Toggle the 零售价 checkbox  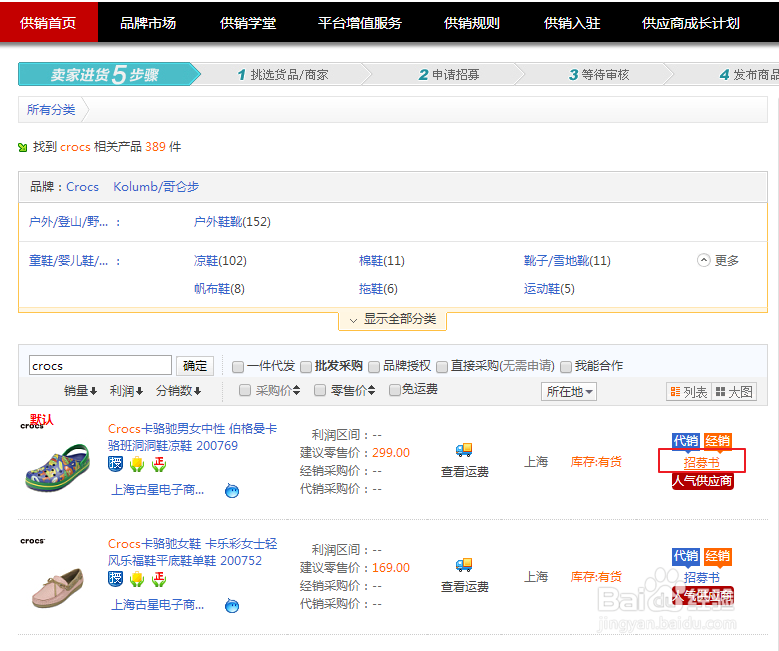point(320,390)
